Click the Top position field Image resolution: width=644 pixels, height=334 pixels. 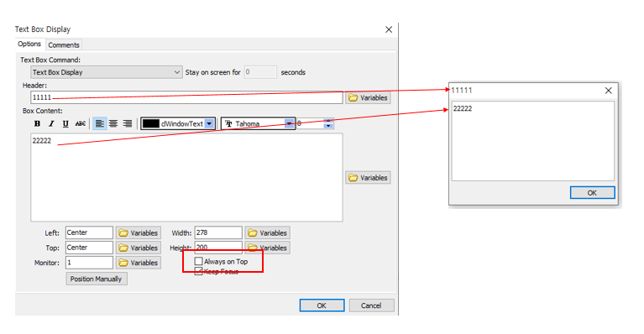pyautogui.click(x=89, y=248)
